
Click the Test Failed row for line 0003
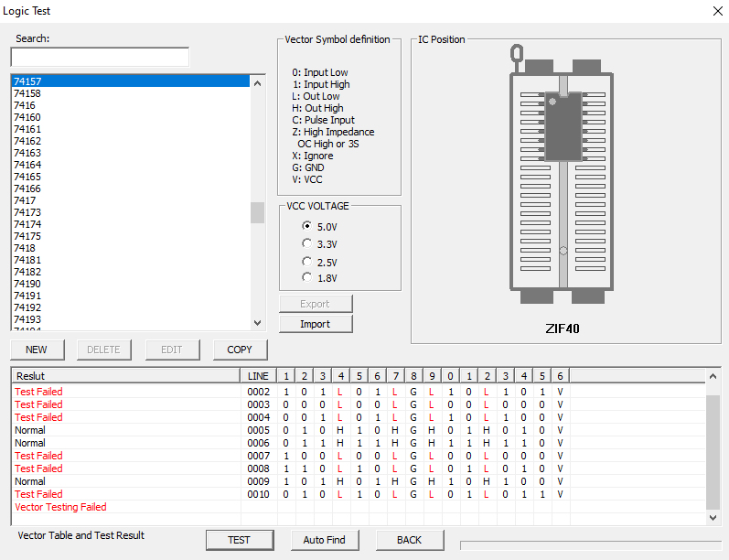[359, 404]
